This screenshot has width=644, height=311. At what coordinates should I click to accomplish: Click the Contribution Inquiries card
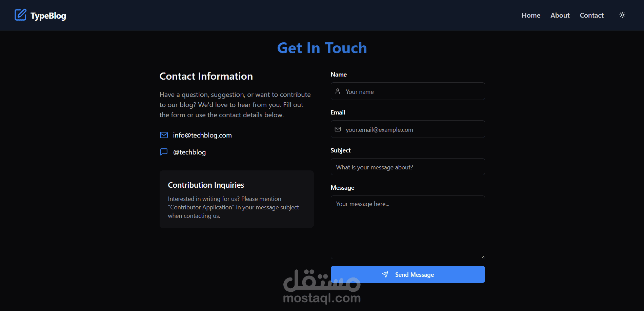tap(237, 199)
